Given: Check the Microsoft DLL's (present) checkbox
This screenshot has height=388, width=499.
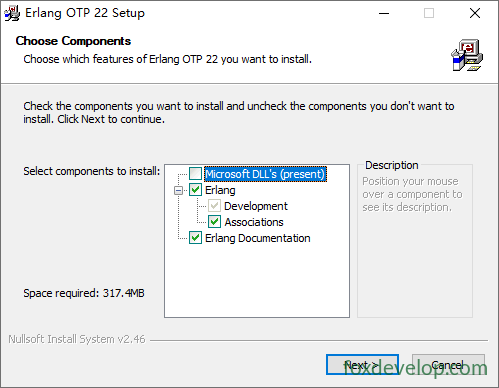Looking at the screenshot, I should pyautogui.click(x=195, y=174).
